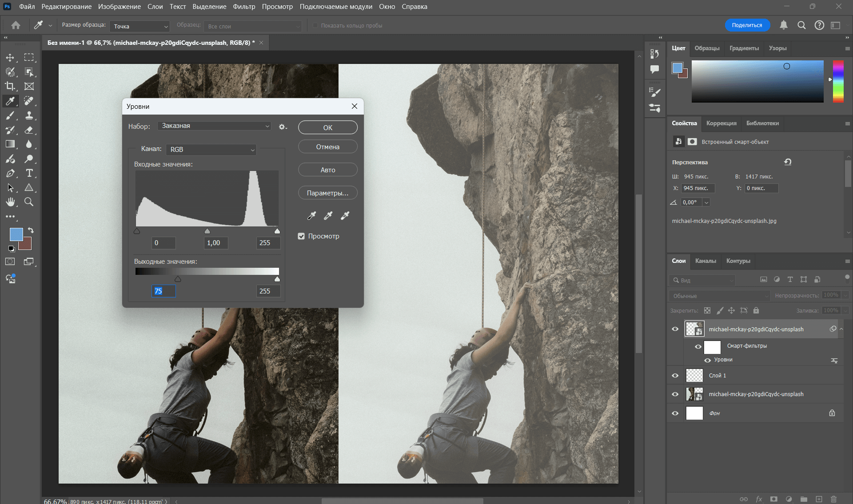The image size is (853, 504).
Task: Toggle the Просмотр preview checkbox
Action: (301, 236)
